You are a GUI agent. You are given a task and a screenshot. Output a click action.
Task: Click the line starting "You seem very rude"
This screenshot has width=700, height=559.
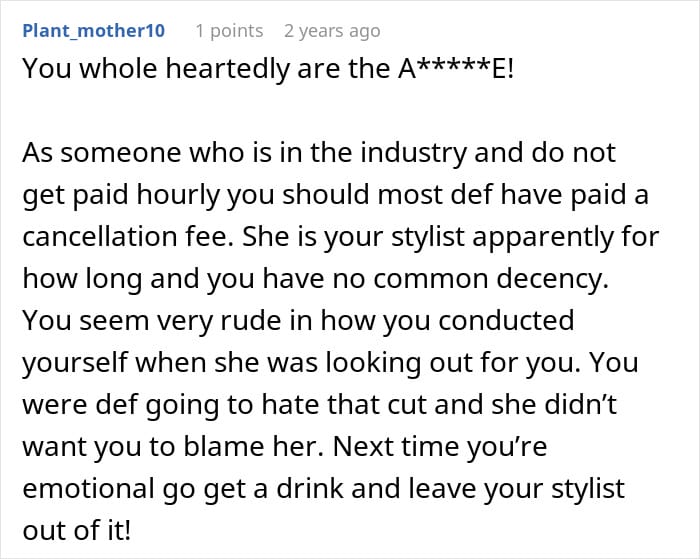point(298,321)
